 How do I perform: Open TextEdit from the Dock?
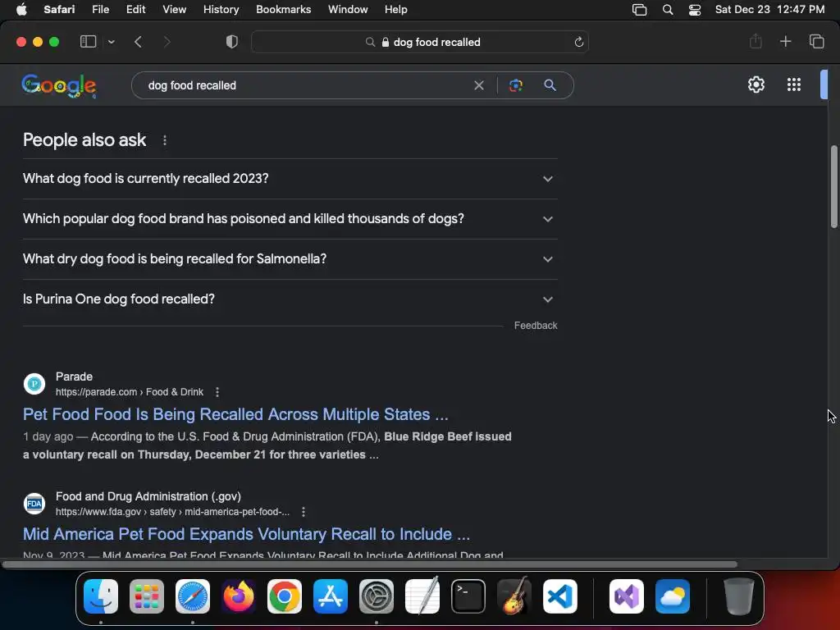(422, 596)
